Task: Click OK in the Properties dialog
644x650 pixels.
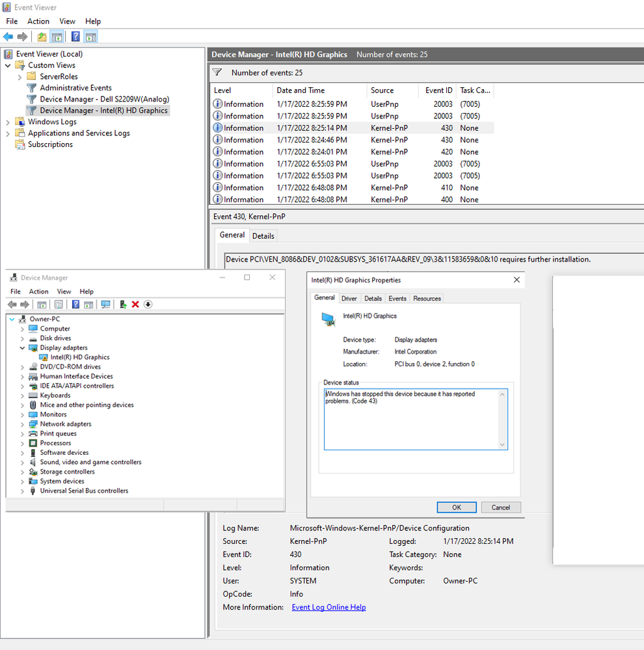Action: coord(457,508)
